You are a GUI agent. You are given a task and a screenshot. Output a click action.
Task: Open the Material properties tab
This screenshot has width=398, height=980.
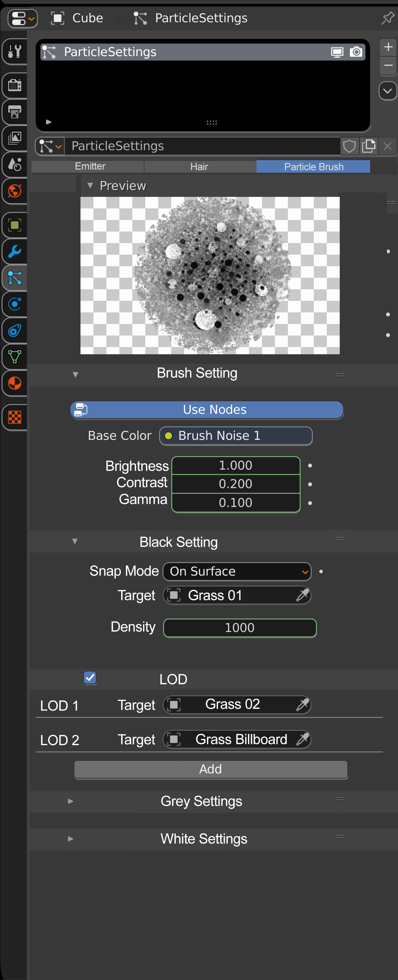[x=14, y=383]
